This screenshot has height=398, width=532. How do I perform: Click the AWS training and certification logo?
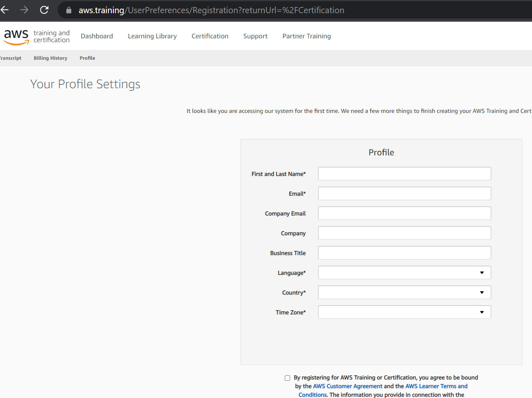pos(37,37)
